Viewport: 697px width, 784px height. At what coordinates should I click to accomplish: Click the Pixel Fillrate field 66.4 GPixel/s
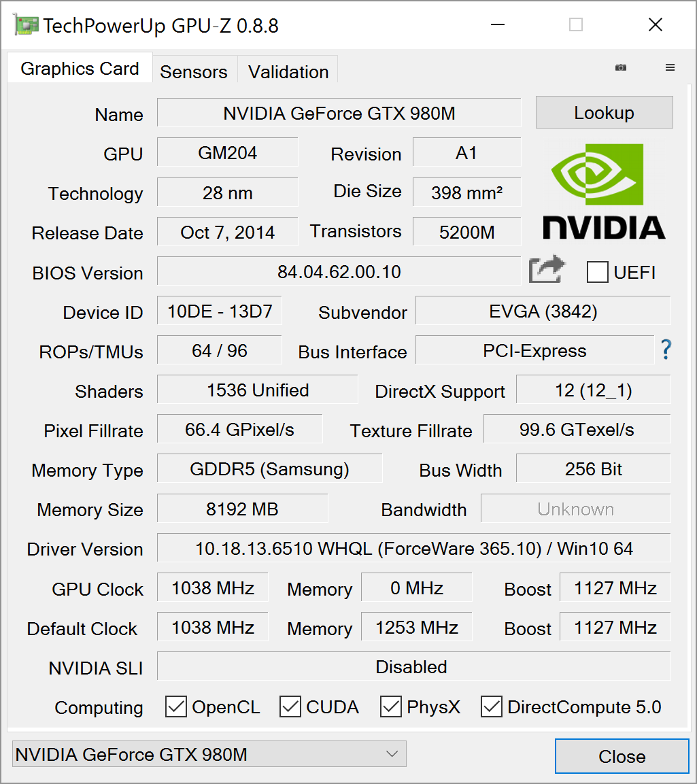point(239,430)
